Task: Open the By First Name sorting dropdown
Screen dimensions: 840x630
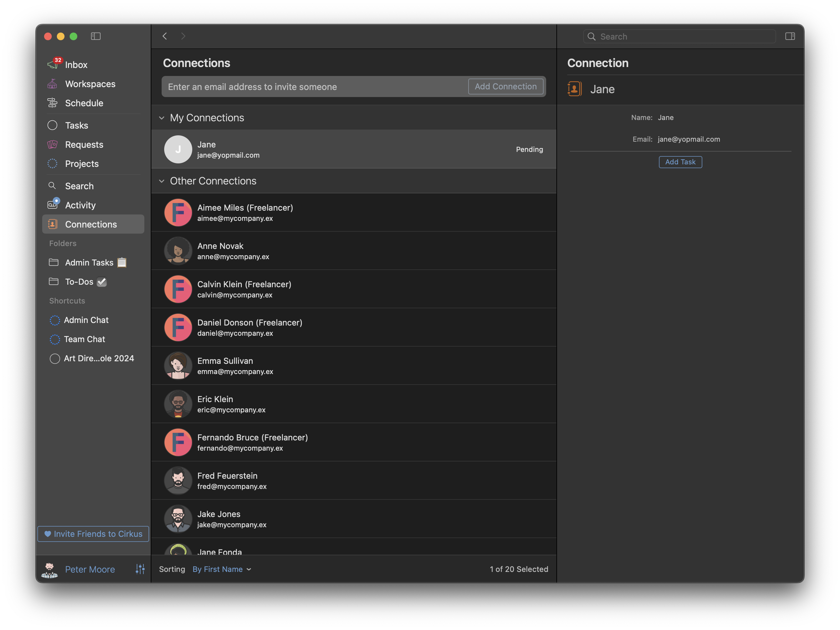Action: [x=222, y=569]
